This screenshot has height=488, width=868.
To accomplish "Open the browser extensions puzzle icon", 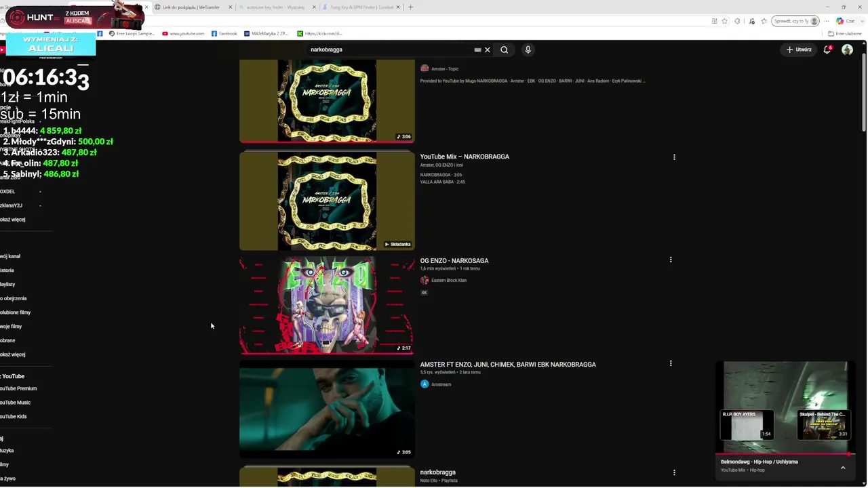I will tap(737, 21).
